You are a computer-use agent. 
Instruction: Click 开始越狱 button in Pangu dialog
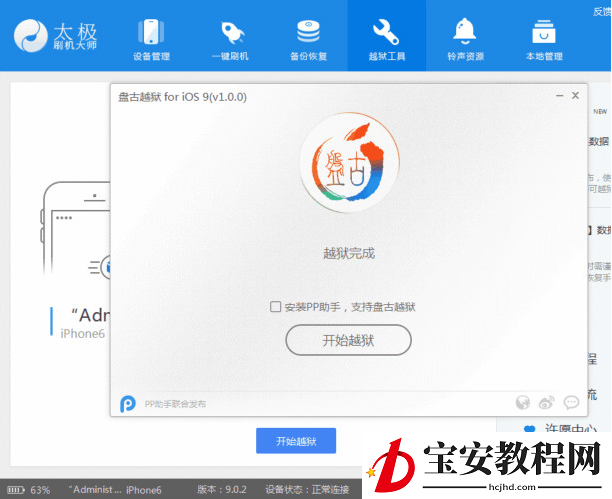pos(349,340)
